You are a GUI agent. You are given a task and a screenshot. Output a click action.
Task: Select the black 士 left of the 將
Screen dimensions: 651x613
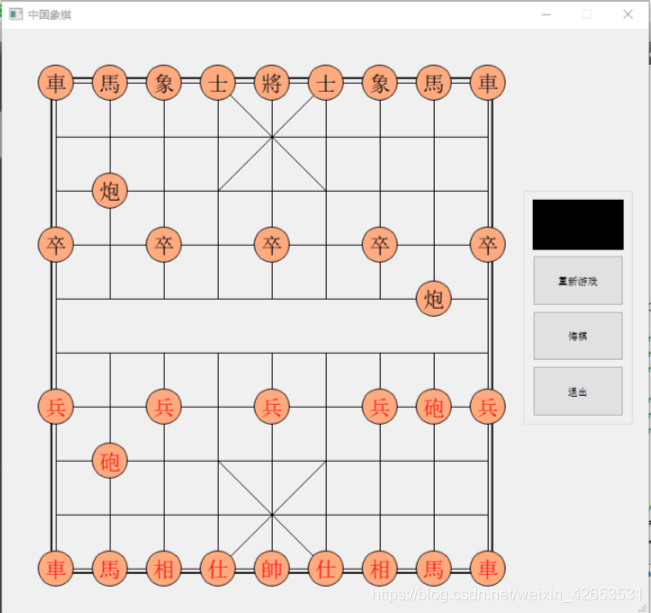click(218, 83)
